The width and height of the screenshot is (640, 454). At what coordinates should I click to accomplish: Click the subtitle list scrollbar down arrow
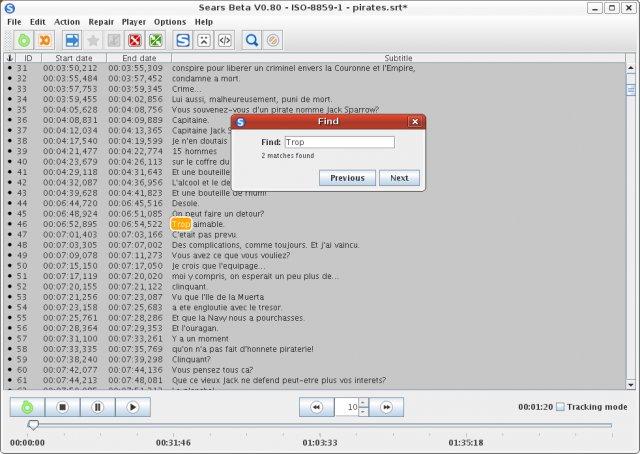click(631, 385)
